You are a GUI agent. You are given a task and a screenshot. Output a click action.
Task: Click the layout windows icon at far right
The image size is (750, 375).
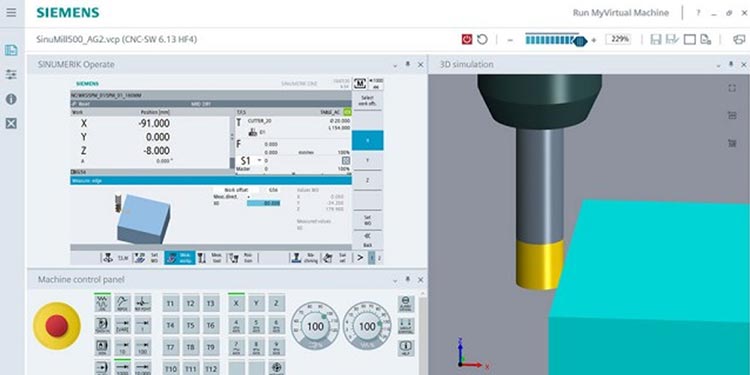[739, 40]
